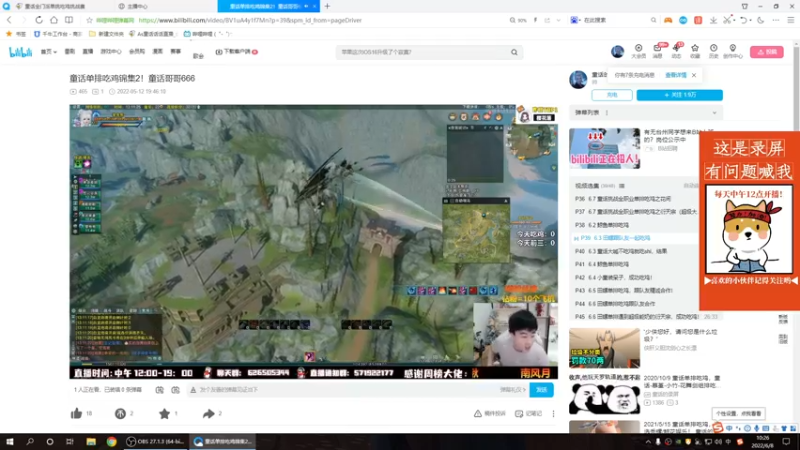This screenshot has width=800, height=450.
Task: Mute the active browser tab
Action: pyautogui.click(x=306, y=6)
